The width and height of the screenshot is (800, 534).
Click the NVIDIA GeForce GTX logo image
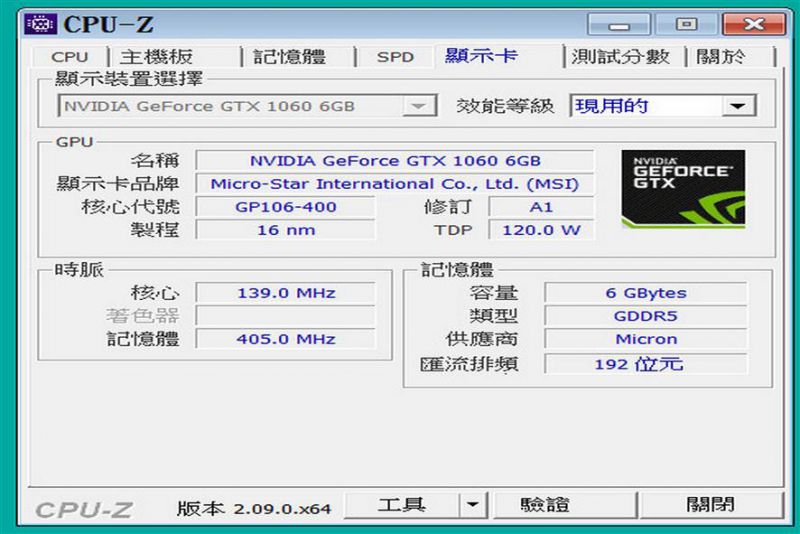[x=683, y=189]
